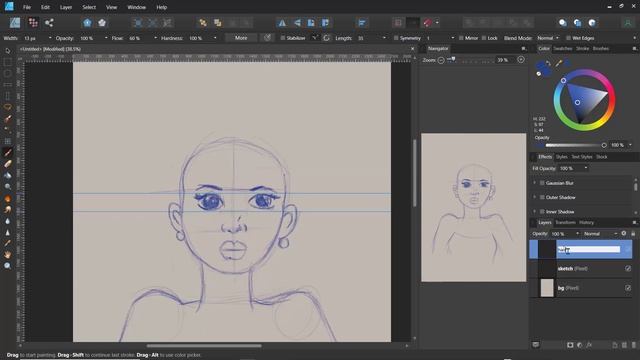640x360 pixels.
Task: Select the Paint Brush tool in the left toolbar
Action: pyautogui.click(x=7, y=153)
